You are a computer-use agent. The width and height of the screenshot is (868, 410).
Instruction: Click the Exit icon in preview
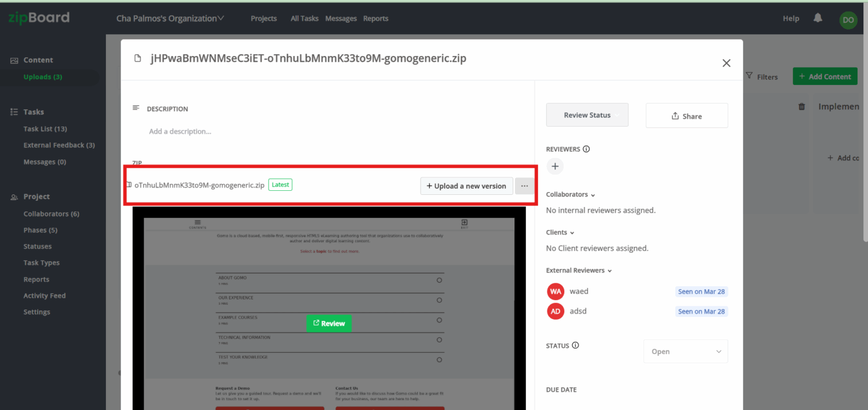pos(464,223)
